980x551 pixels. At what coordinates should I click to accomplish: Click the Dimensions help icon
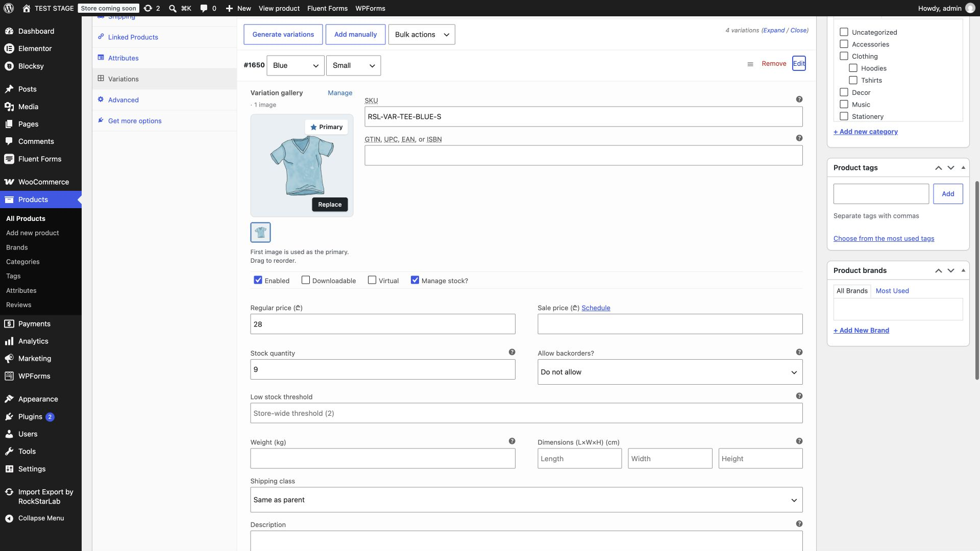coord(799,441)
